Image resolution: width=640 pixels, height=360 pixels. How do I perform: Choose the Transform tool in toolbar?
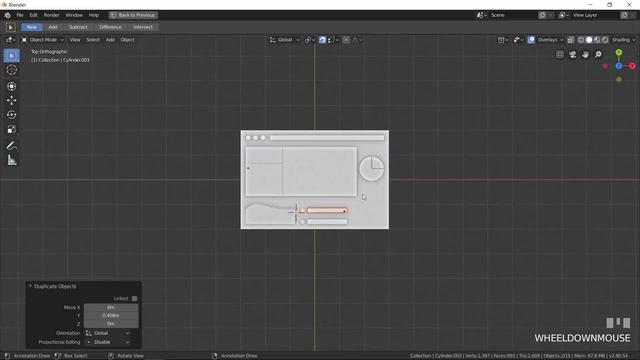click(x=11, y=86)
